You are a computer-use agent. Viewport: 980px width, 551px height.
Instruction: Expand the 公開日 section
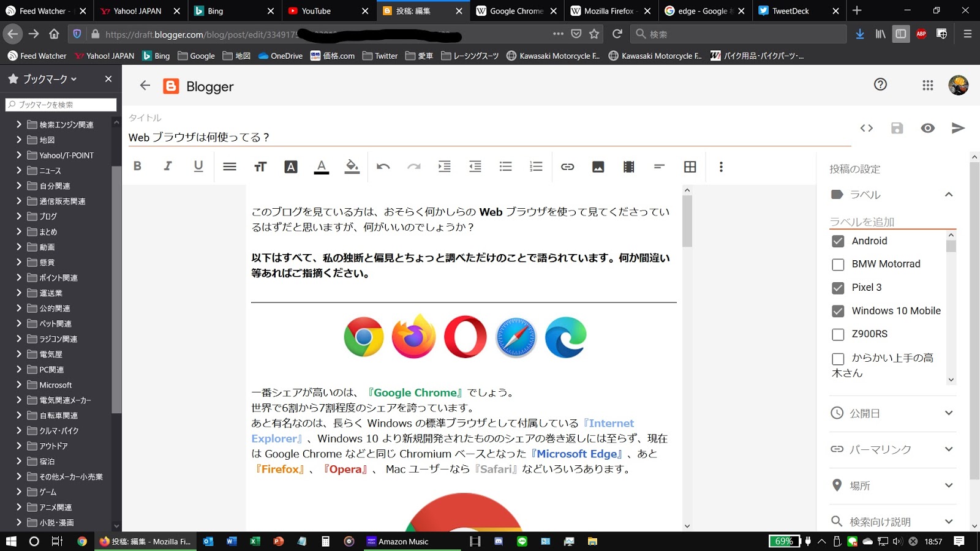click(949, 413)
